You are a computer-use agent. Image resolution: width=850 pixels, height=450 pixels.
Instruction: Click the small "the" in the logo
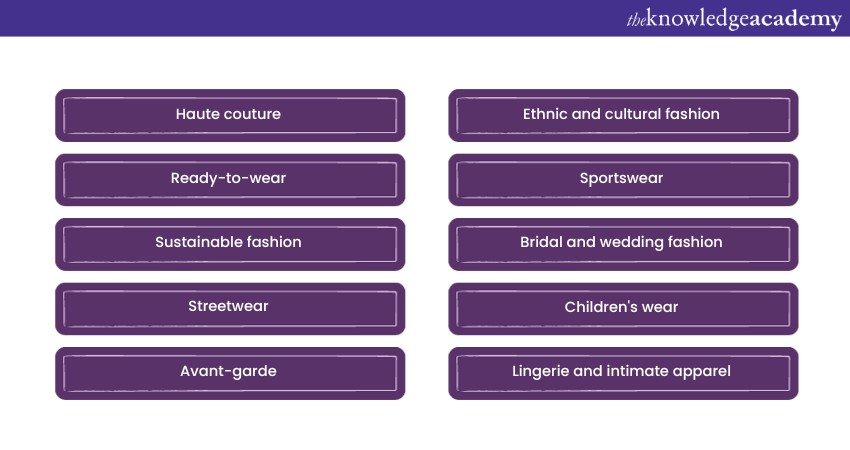[636, 20]
